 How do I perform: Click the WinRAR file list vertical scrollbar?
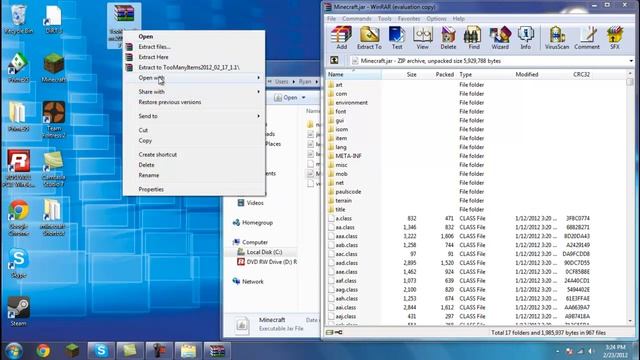click(x=630, y=198)
